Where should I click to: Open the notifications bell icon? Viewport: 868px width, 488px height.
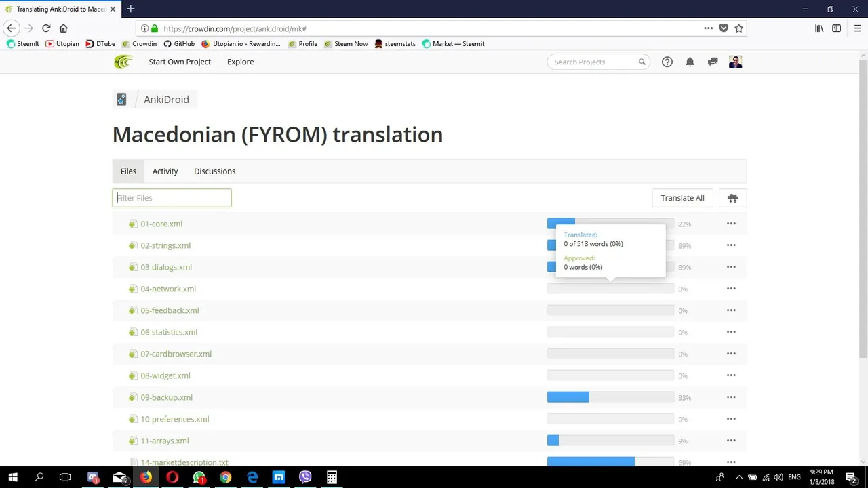(690, 62)
